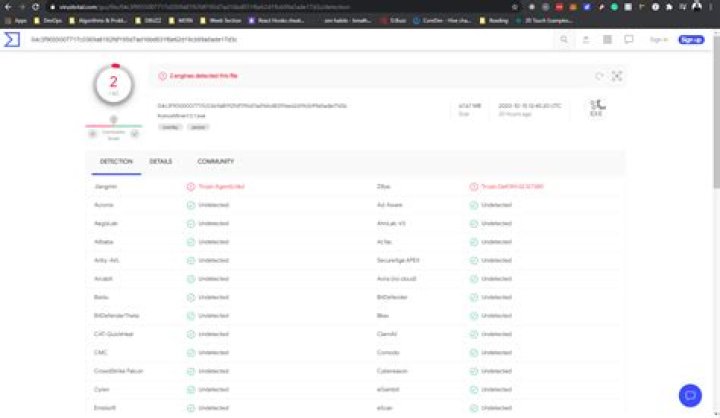Vote down on community score
The height and width of the screenshot is (418, 720).
click(x=93, y=131)
